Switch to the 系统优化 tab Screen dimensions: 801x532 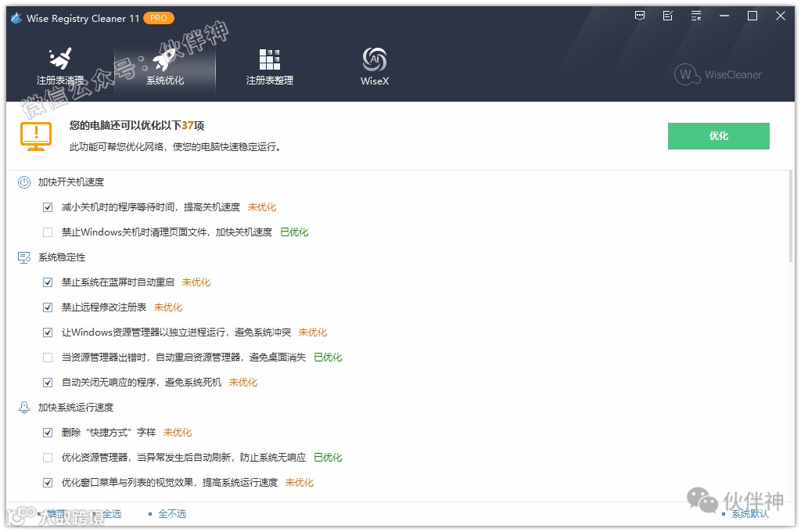click(165, 67)
